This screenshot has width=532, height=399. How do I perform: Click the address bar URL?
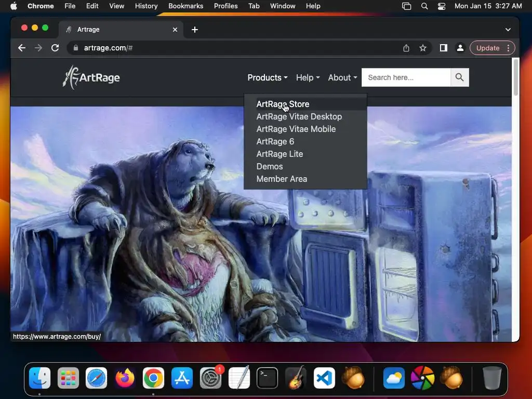point(108,48)
